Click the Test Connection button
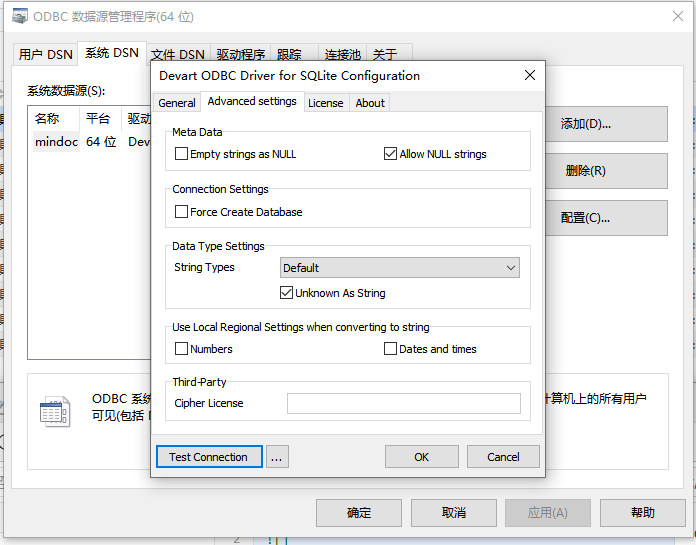This screenshot has height=545, width=696. (x=209, y=457)
